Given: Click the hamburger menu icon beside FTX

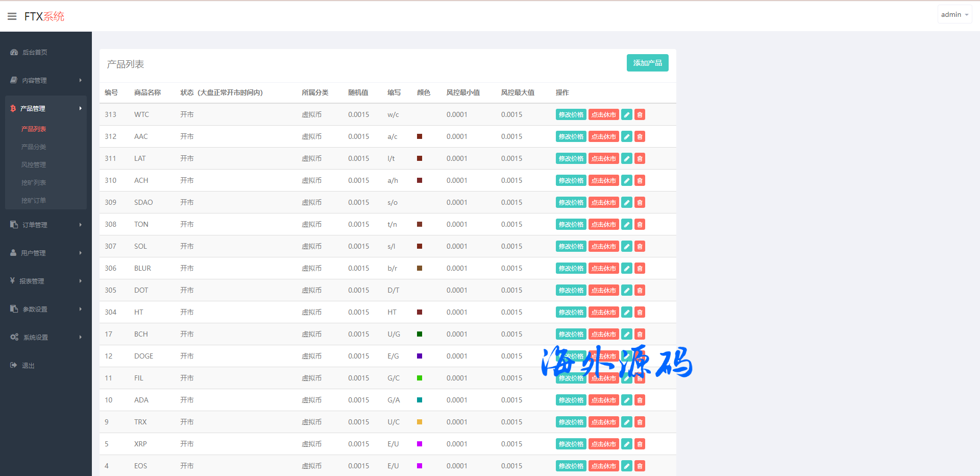Looking at the screenshot, I should click(x=12, y=16).
